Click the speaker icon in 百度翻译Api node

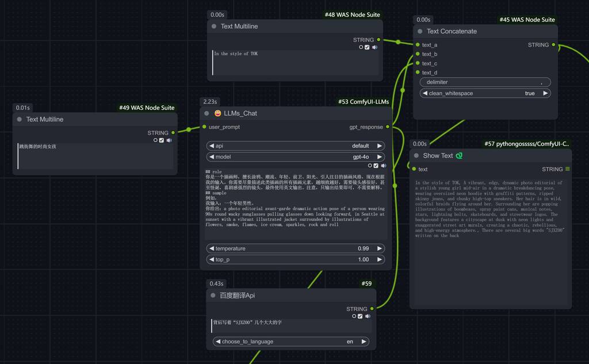click(x=368, y=316)
